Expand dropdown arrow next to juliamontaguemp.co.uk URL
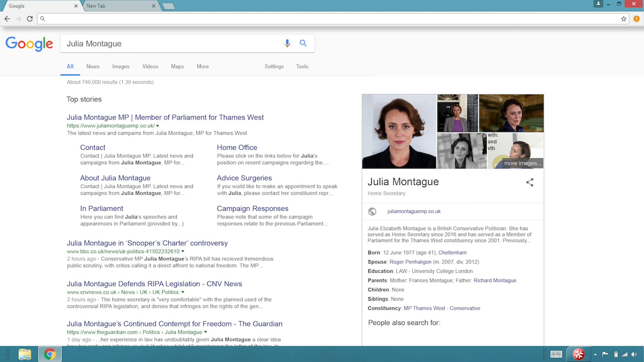644x362 pixels. point(157,126)
